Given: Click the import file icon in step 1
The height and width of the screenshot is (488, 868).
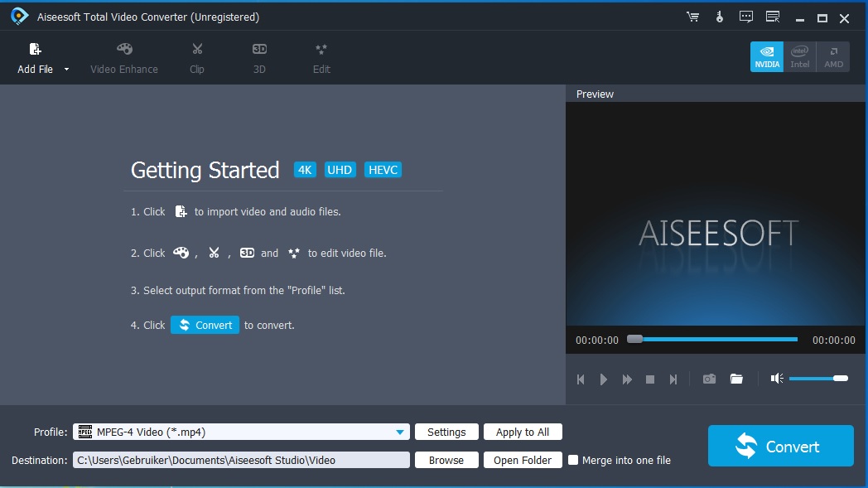Looking at the screenshot, I should (181, 211).
